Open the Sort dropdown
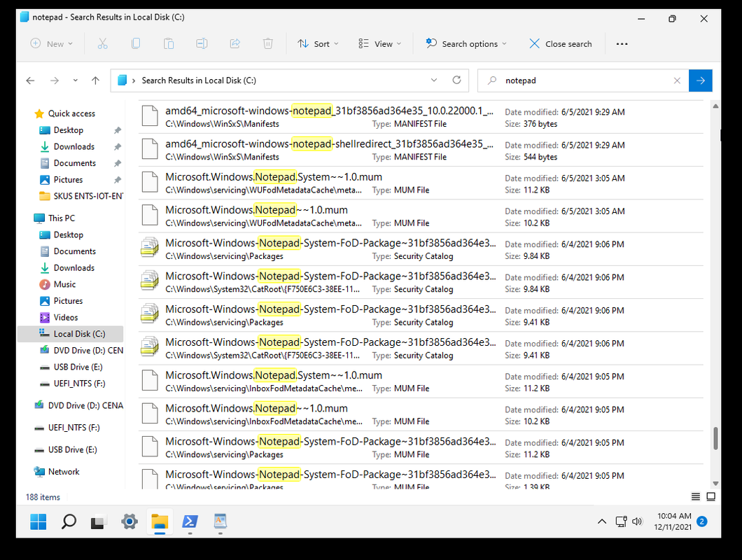Image resolution: width=742 pixels, height=560 pixels. pos(318,43)
